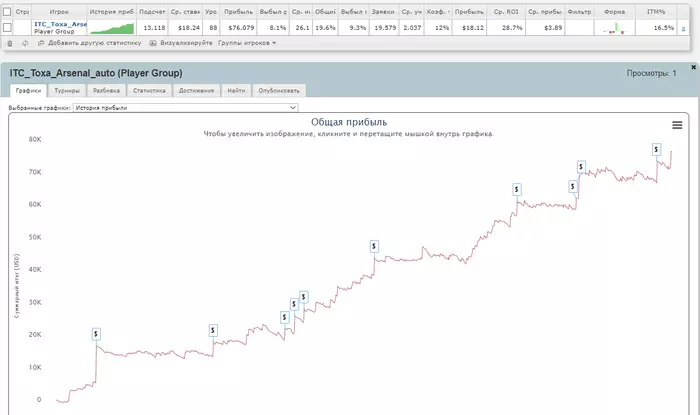Click the first dollar marker on the chart

(96, 334)
